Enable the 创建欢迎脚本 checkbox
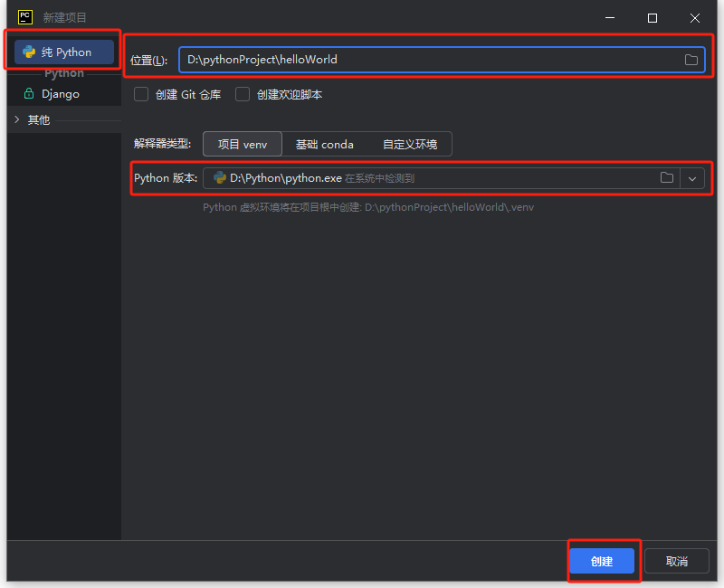Screen dimensions: 724x588 243,94
